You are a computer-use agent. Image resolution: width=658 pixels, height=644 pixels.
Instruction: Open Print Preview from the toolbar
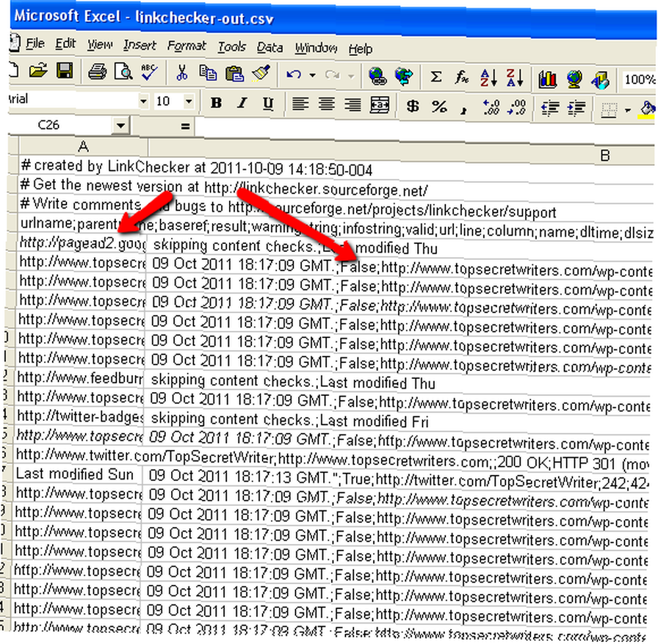pos(124,72)
